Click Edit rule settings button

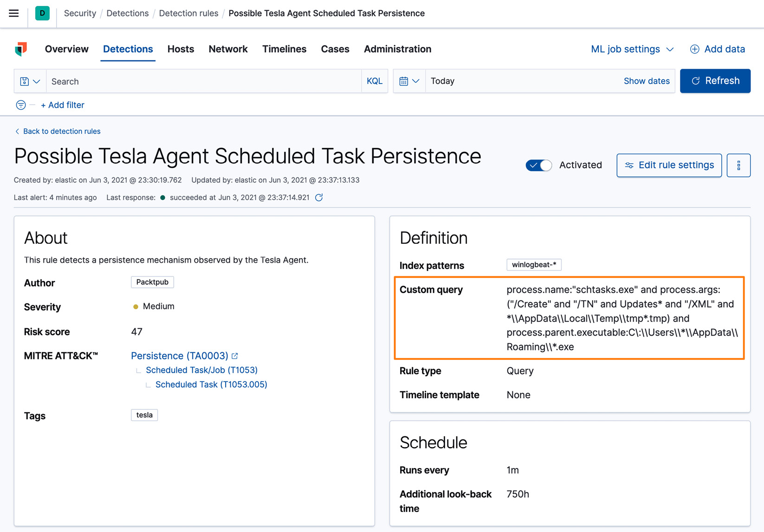669,165
